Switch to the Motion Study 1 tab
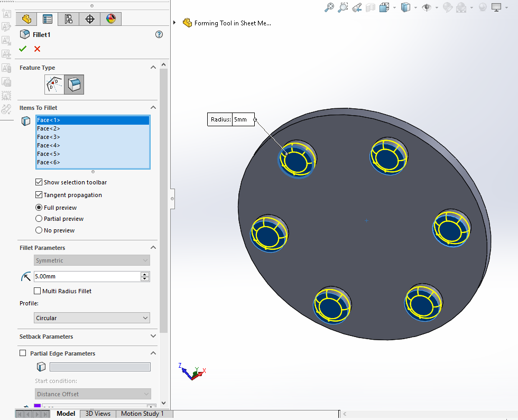 tap(142, 414)
